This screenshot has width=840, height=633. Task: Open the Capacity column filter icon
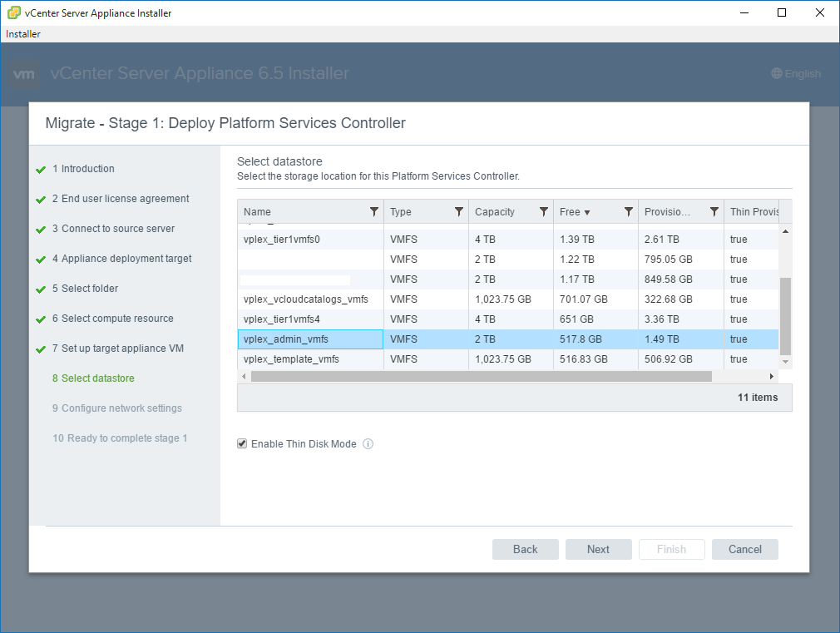coord(544,212)
